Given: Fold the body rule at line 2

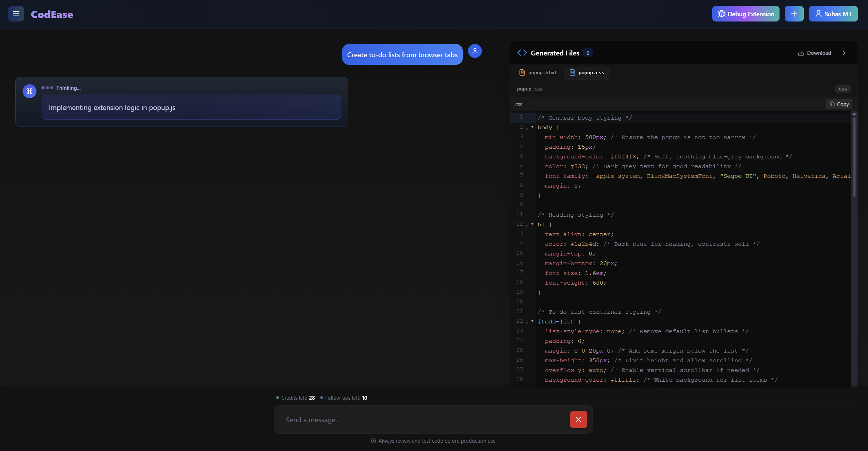Looking at the screenshot, I should tap(532, 127).
